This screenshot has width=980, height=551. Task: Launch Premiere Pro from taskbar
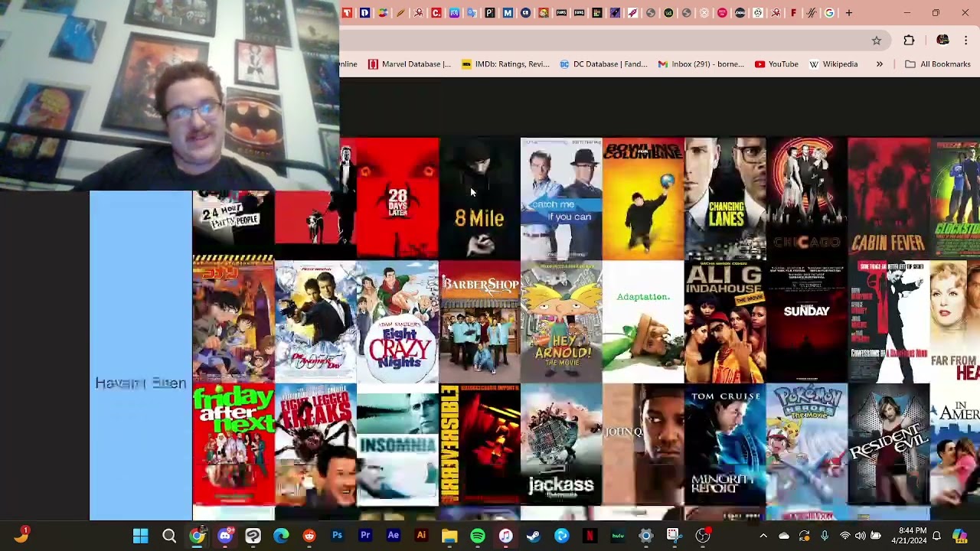pyautogui.click(x=365, y=536)
